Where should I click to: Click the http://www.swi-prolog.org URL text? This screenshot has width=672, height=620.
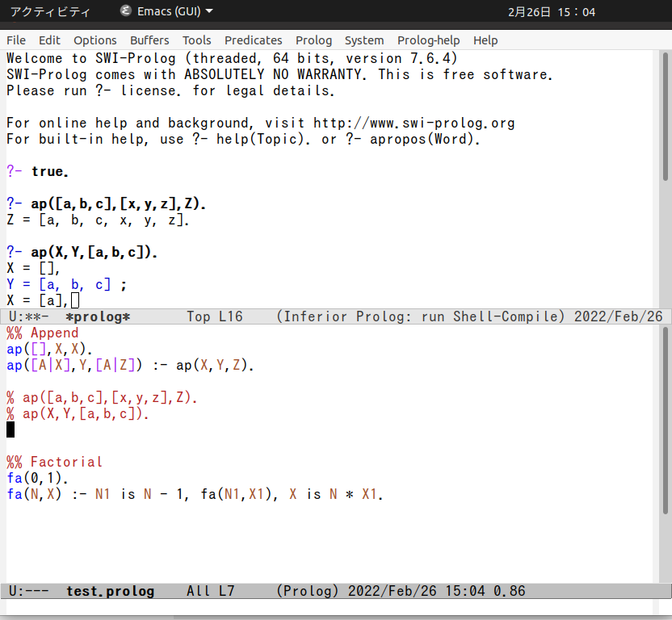pos(414,123)
